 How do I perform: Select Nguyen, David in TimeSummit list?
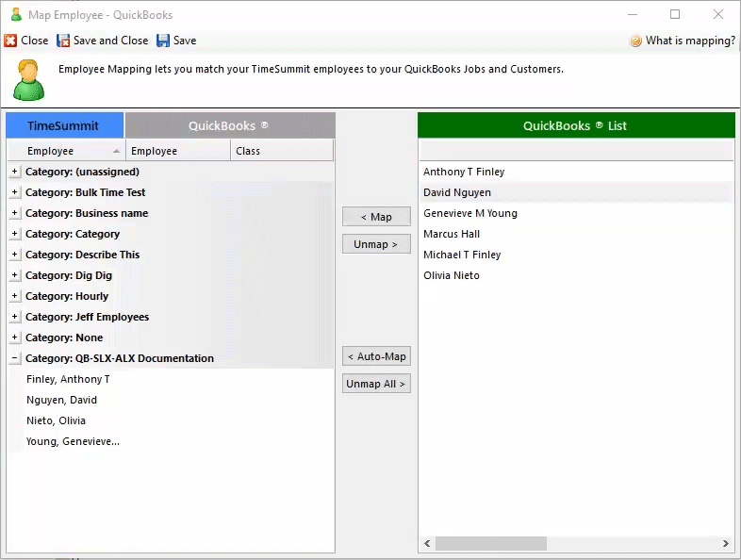(x=61, y=400)
